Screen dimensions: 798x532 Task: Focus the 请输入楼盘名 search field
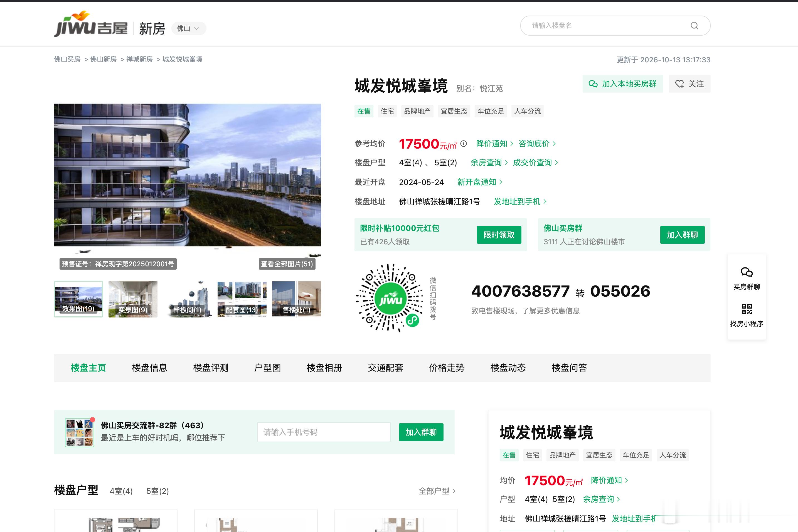tap(615, 25)
